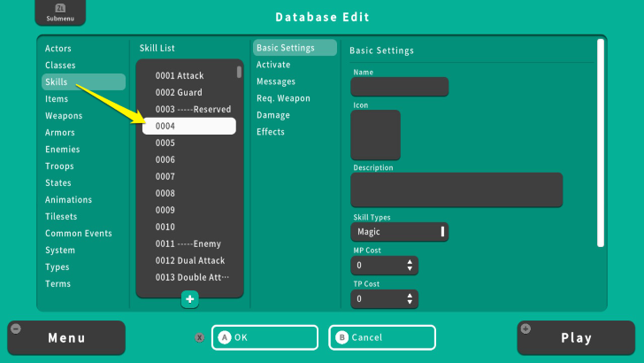Viewport: 644px width, 363px height.
Task: Open the Menu button
Action: click(x=66, y=338)
